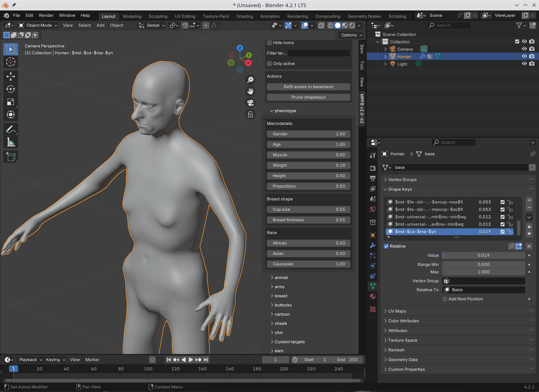Open the Render properties tab

coord(373,168)
